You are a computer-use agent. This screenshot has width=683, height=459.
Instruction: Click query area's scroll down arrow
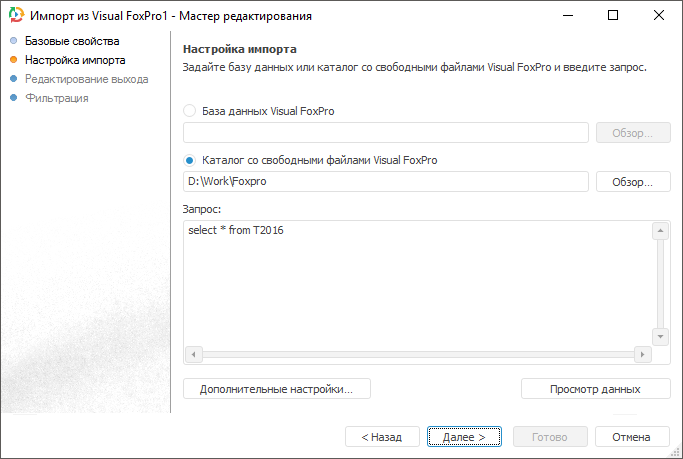(x=660, y=336)
